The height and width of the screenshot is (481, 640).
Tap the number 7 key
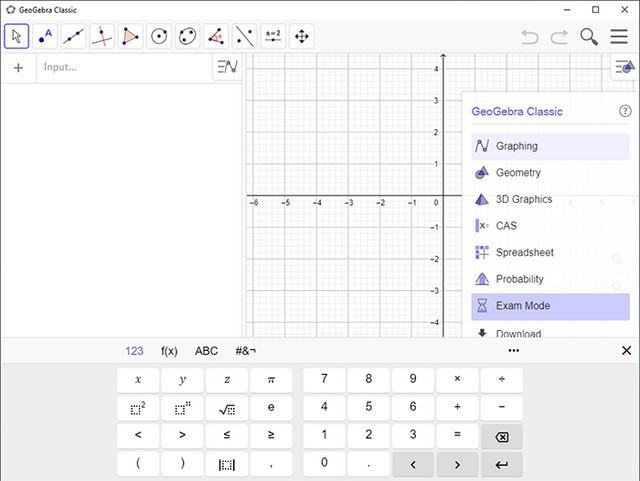[324, 380]
